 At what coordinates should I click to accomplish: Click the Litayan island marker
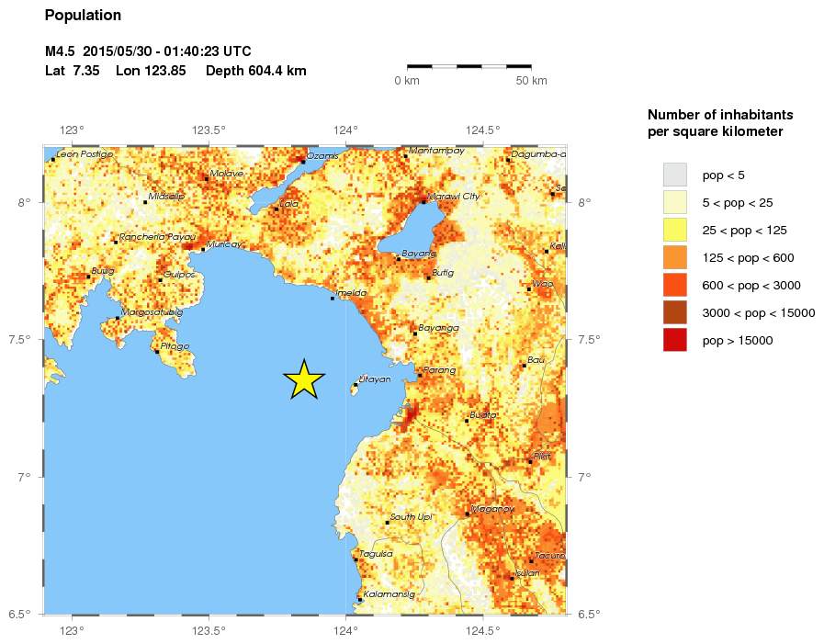pos(356,385)
